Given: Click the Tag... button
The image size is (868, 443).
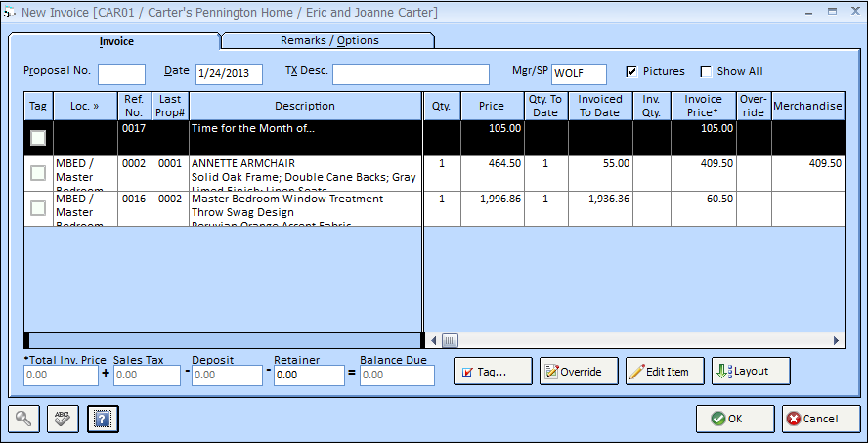Looking at the screenshot, I should (x=493, y=372).
